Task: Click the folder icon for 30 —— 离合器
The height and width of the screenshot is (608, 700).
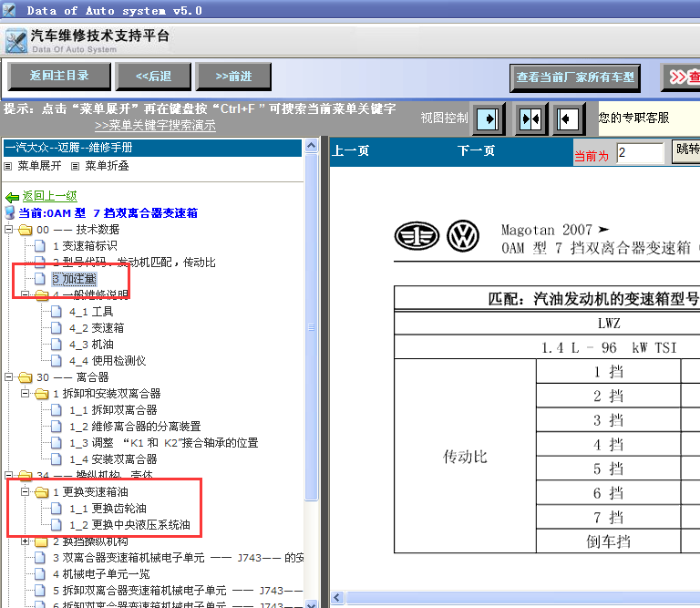Action: point(25,377)
